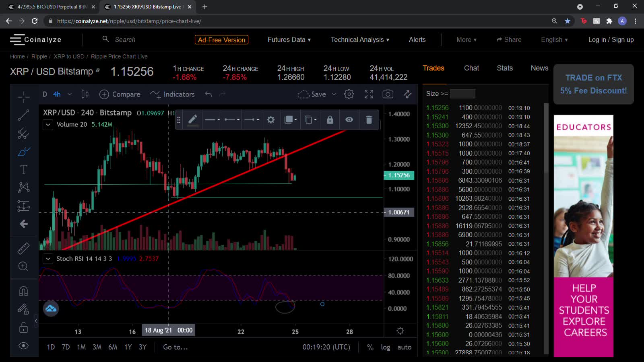The width and height of the screenshot is (644, 362).
Task: Click the Compare symbols button
Action: pyautogui.click(x=120, y=94)
